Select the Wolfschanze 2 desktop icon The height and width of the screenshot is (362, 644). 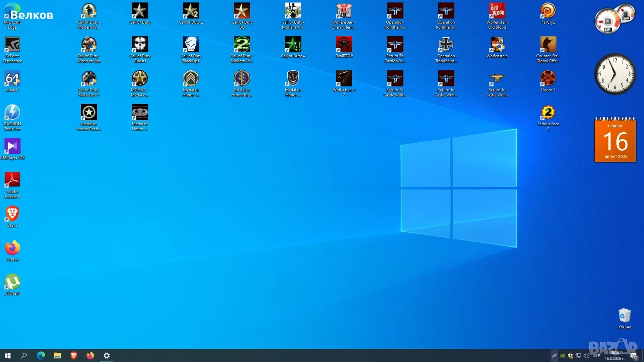[x=344, y=83]
